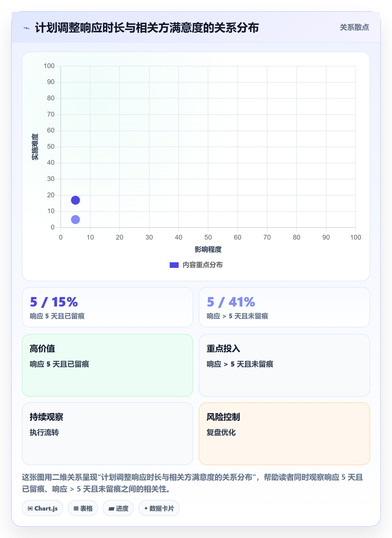Click the lightning bolt icon in header
The height and width of the screenshot is (538, 392).
tap(27, 28)
